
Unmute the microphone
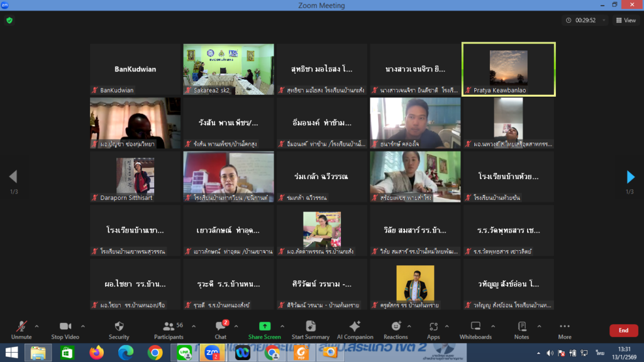coord(21,330)
